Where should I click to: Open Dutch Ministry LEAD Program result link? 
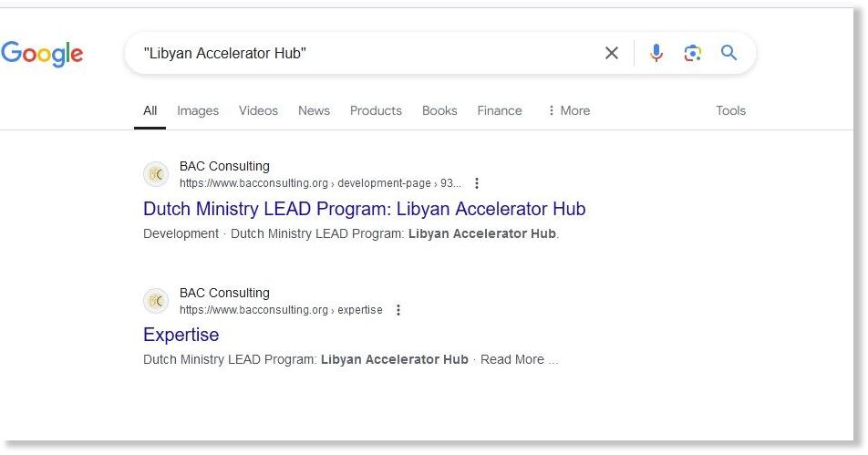coord(365,209)
